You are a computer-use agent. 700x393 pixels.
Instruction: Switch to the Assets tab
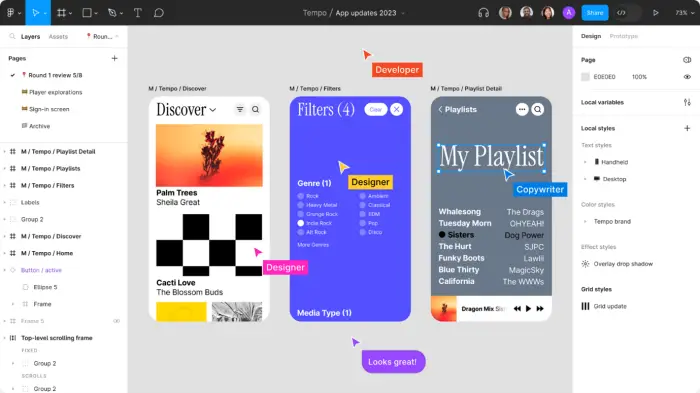tap(58, 37)
